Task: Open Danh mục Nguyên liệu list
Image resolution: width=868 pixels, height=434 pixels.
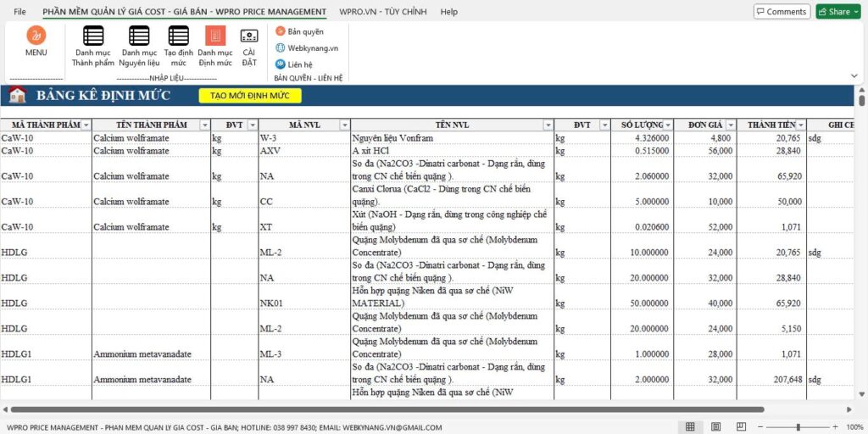Action: point(139,36)
